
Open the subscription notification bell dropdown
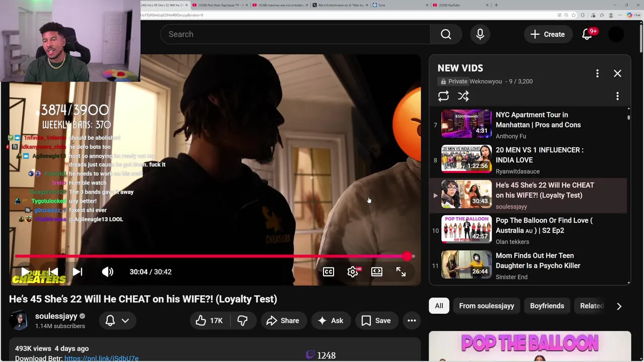(x=117, y=321)
